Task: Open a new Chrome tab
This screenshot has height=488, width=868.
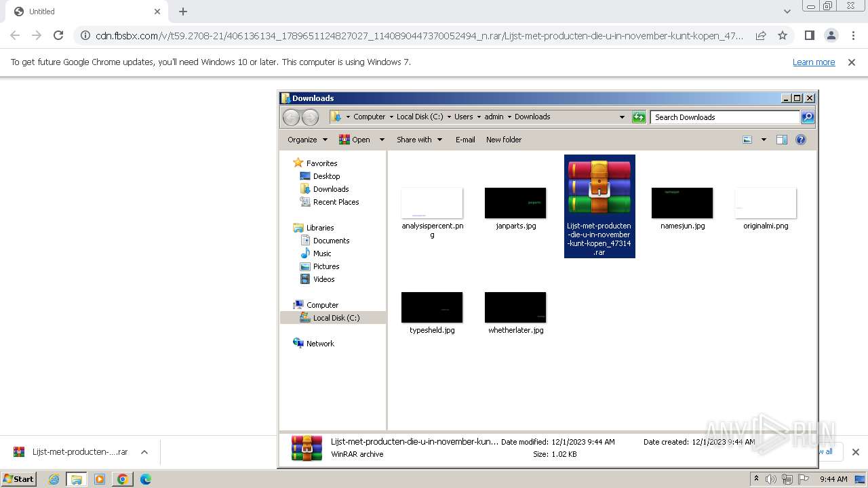Action: click(x=183, y=12)
